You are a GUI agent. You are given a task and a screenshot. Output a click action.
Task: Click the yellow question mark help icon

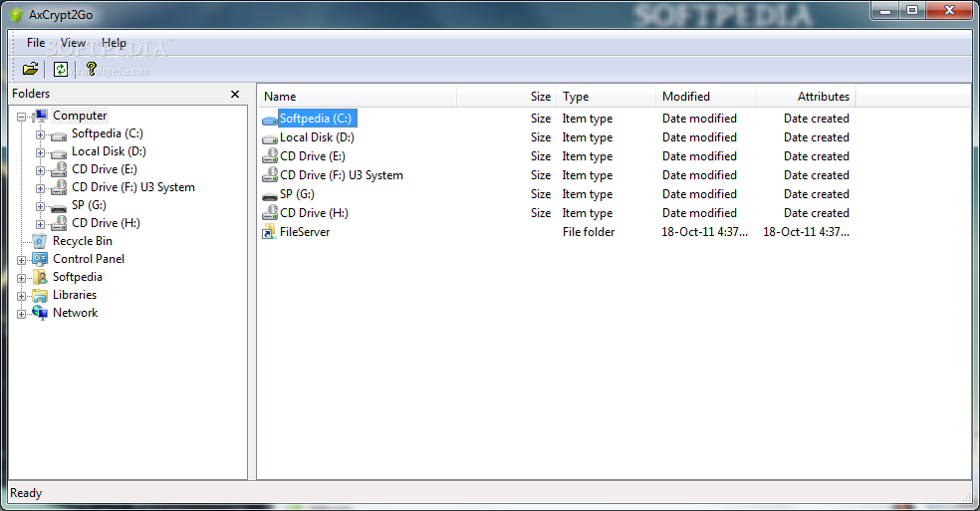click(x=92, y=69)
